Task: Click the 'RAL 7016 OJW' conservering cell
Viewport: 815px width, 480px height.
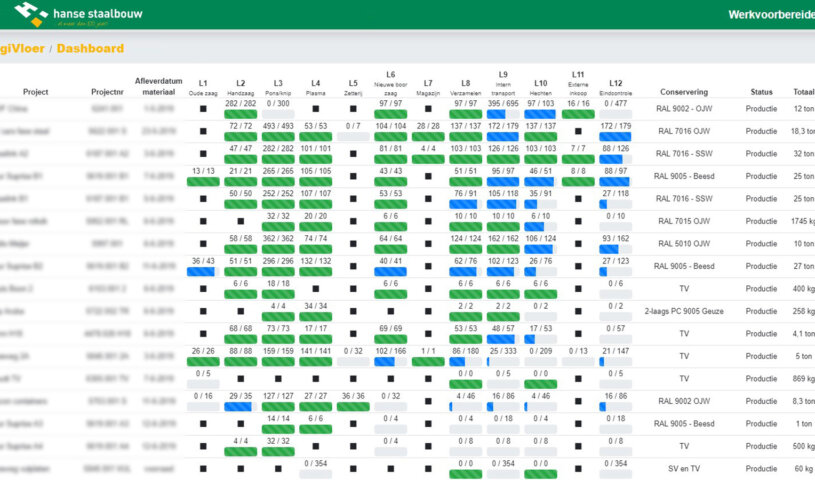Action: [x=684, y=131]
